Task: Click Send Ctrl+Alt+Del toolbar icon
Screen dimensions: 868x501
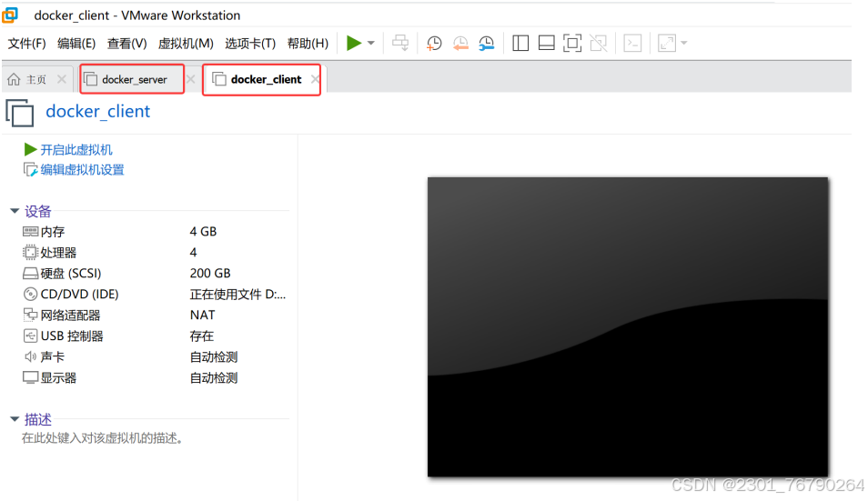Action: pyautogui.click(x=400, y=43)
